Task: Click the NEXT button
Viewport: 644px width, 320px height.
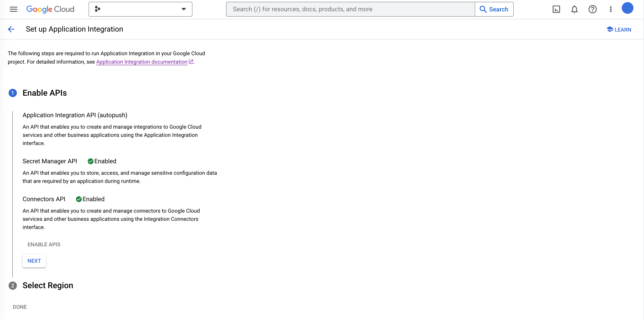Action: click(x=34, y=261)
